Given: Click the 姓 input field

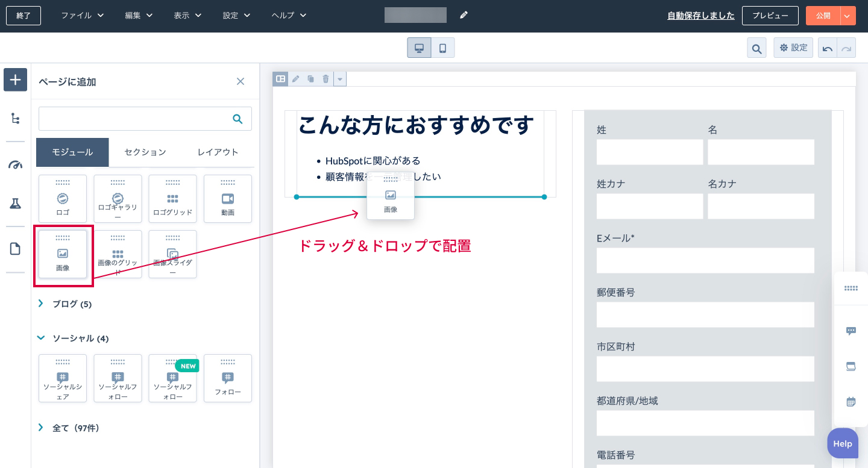Looking at the screenshot, I should tap(650, 152).
